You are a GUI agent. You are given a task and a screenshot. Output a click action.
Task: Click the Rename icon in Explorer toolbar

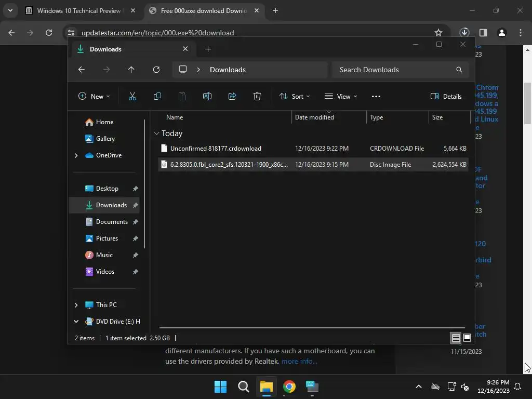(207, 96)
